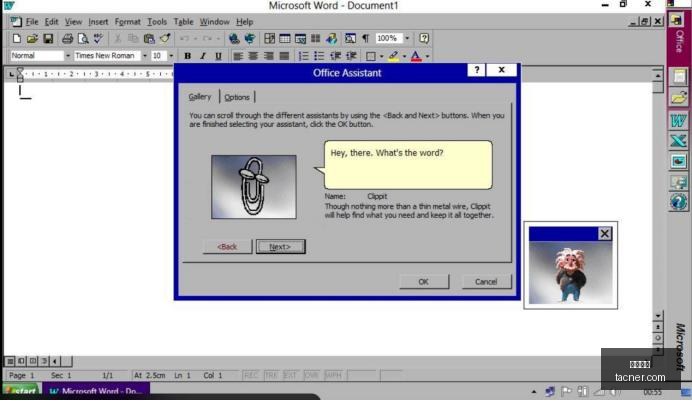This screenshot has height=401, width=692.
Task: Align text right
Action: [268, 56]
